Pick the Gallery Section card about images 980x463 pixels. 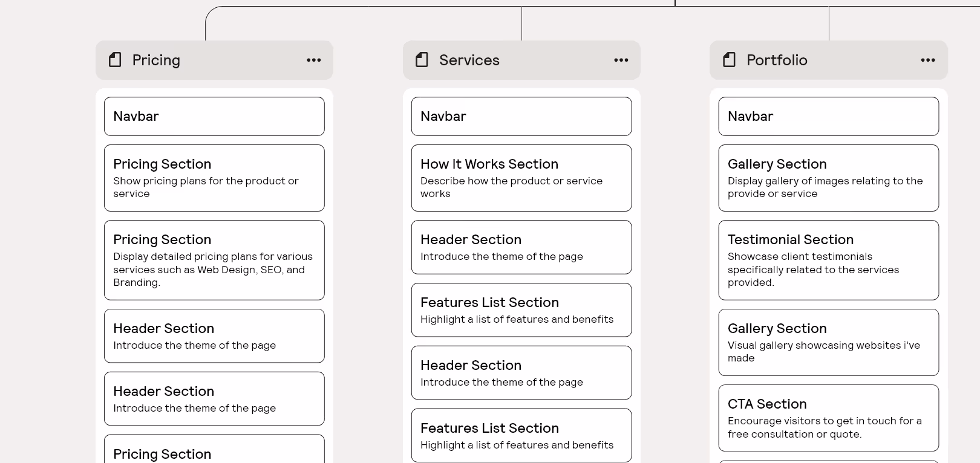pyautogui.click(x=829, y=178)
